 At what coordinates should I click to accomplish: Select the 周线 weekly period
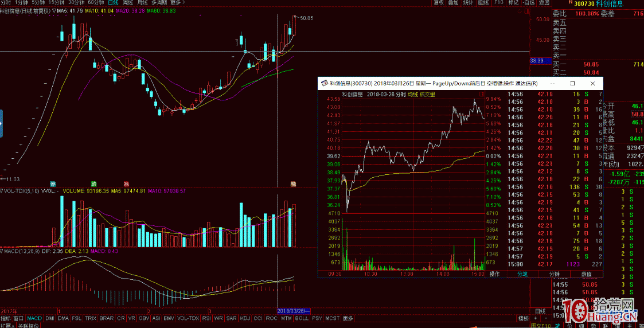click(x=128, y=2)
